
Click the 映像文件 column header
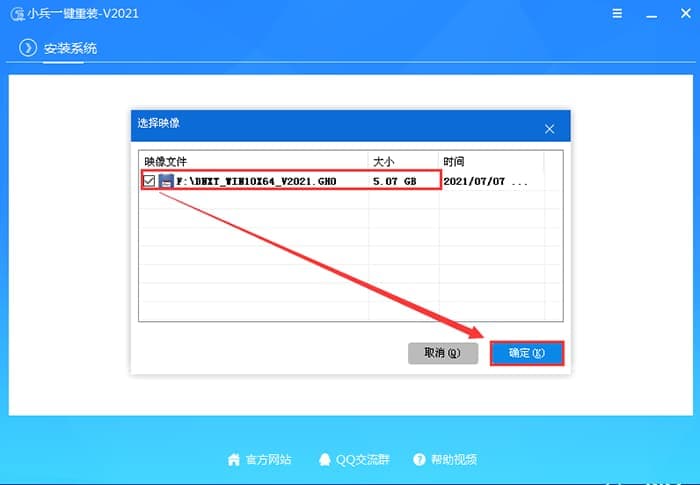[166, 160]
